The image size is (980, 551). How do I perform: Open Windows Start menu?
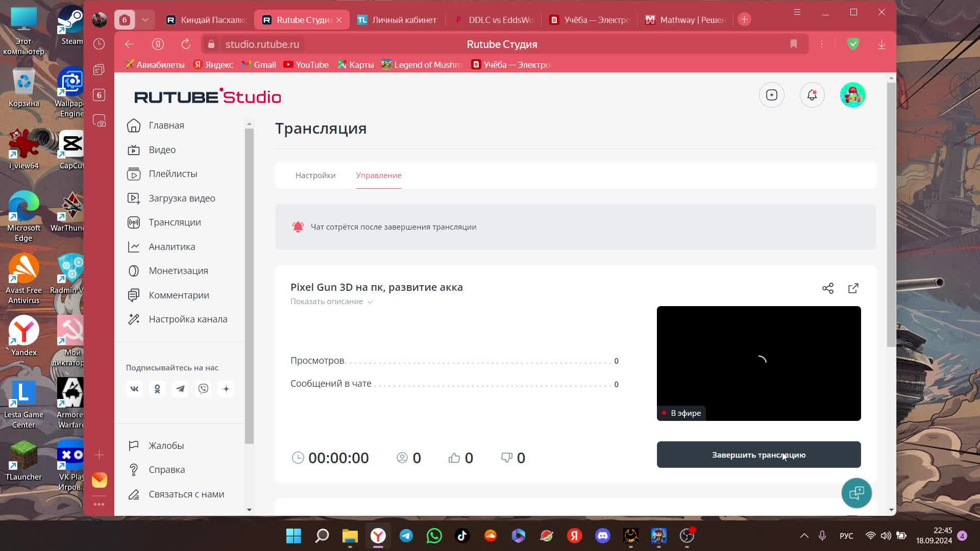coord(293,536)
